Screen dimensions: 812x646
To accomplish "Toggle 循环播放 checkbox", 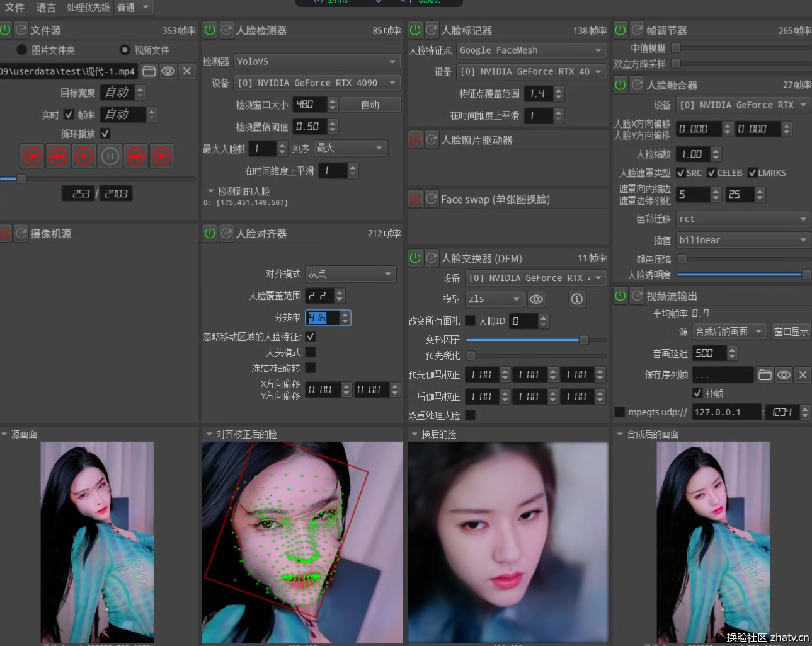I will [105, 133].
